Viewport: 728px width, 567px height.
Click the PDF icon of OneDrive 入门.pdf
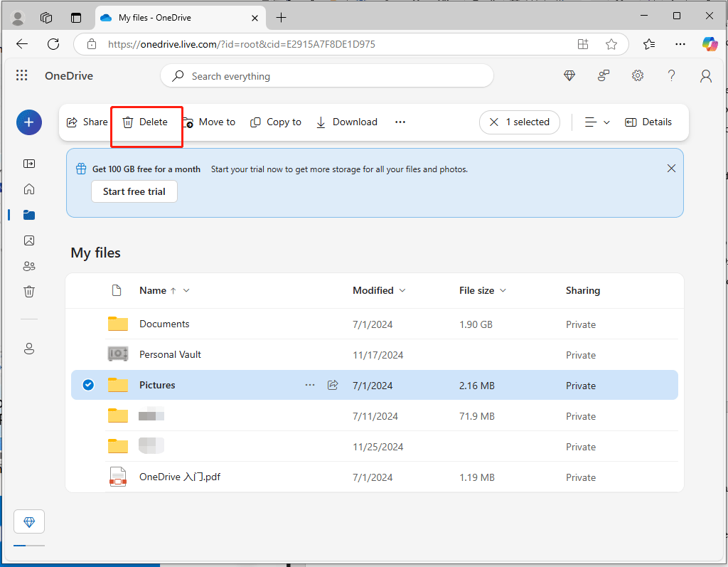[118, 477]
